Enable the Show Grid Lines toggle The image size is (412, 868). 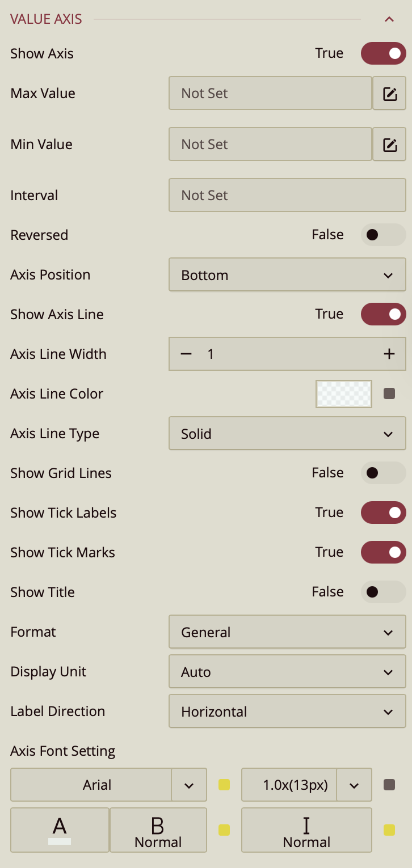point(384,473)
